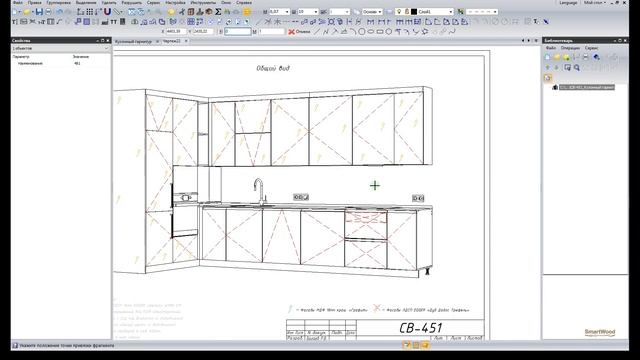Click the layer lightbulb icon
The image size is (640, 360).
[400, 12]
